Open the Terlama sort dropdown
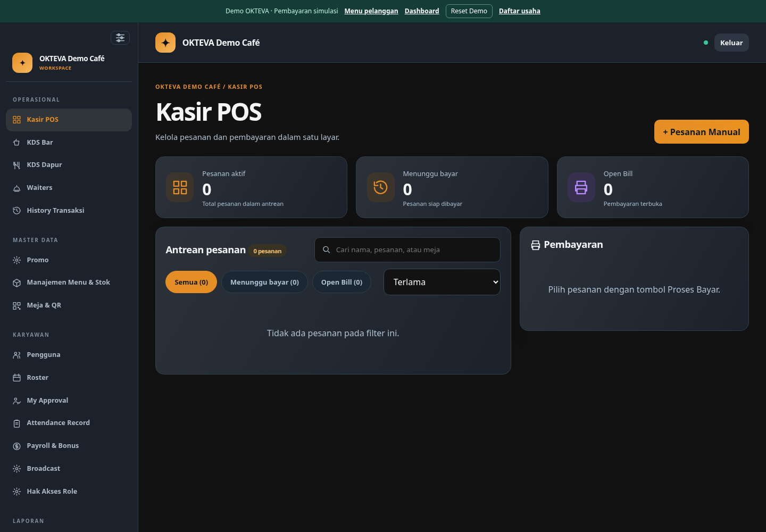The image size is (766, 532). [x=442, y=282]
